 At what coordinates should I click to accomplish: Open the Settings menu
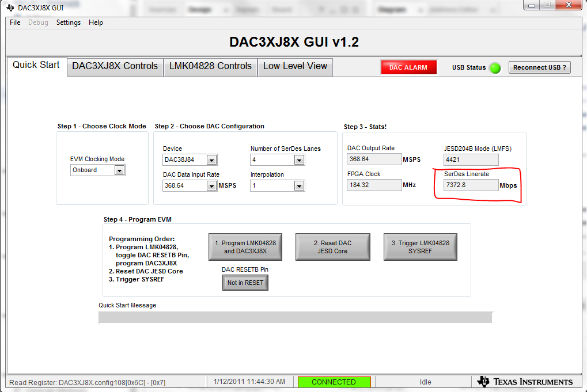(x=69, y=22)
